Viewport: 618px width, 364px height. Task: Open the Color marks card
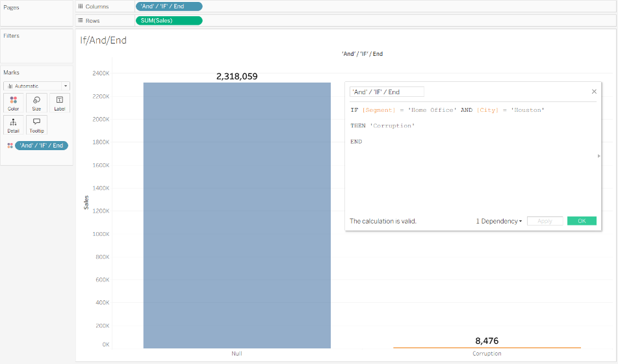click(x=14, y=103)
